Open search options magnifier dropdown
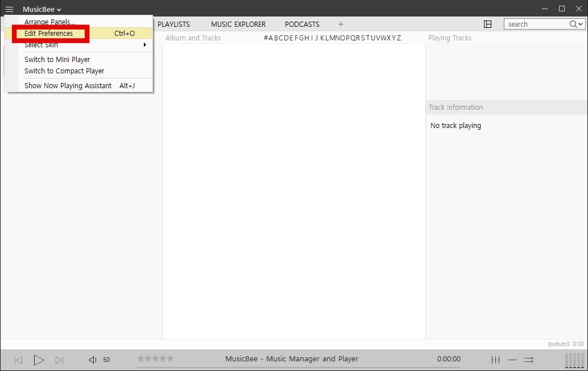Viewport: 588px width, 371px height. pyautogui.click(x=577, y=24)
